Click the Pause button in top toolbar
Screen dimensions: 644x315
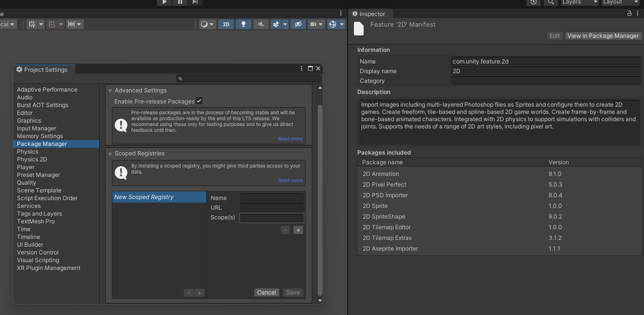coord(180,2)
